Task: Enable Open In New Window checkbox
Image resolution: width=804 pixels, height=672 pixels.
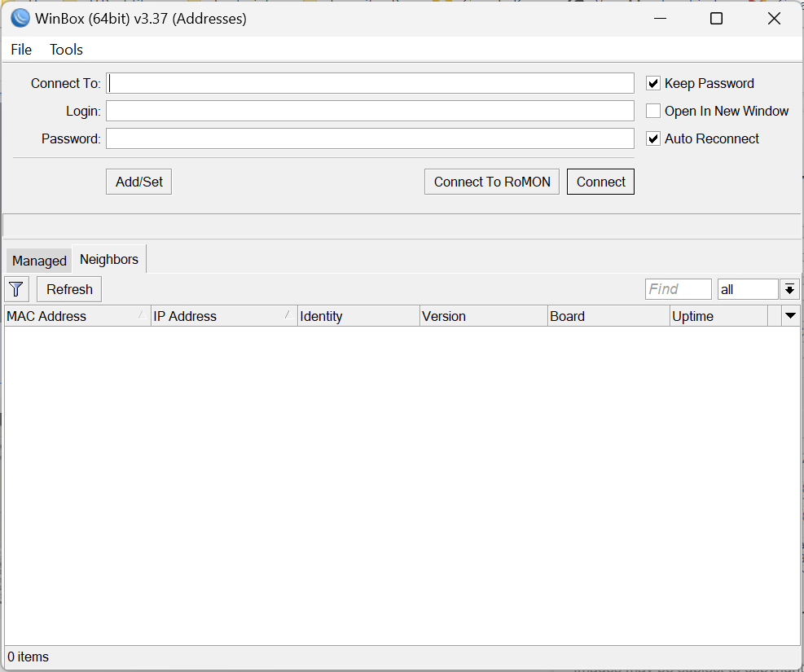Action: [x=652, y=112]
